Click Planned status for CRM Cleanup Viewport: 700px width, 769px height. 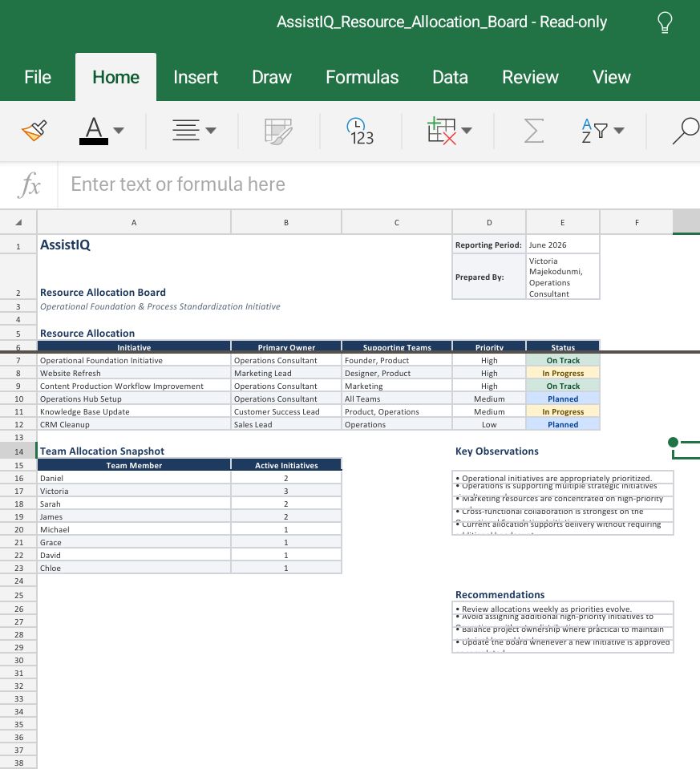pyautogui.click(x=563, y=424)
